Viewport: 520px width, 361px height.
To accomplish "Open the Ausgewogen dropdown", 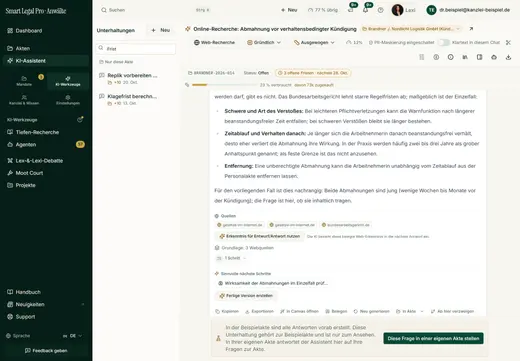I will (x=314, y=42).
